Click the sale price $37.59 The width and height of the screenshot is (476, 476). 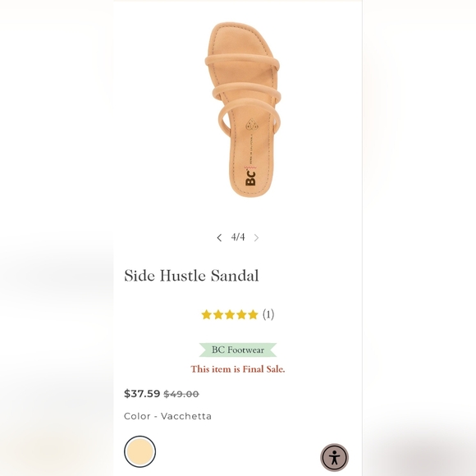tap(142, 394)
